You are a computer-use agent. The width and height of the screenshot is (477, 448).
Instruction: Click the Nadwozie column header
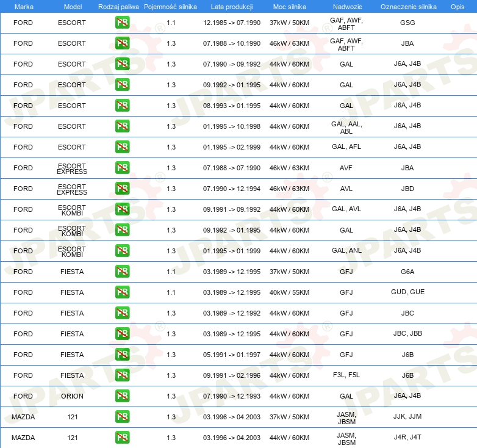pyautogui.click(x=348, y=7)
